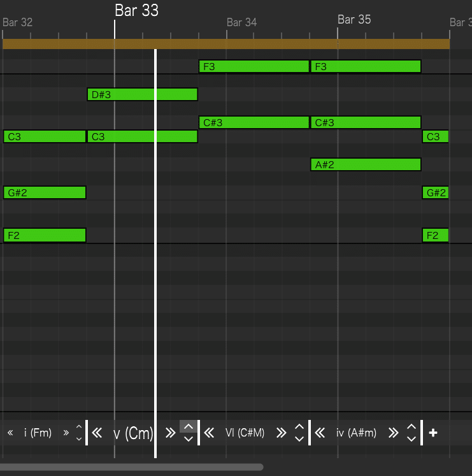Click down arrow for v (Cm) chord
This screenshot has height=476, width=472.
(189, 438)
